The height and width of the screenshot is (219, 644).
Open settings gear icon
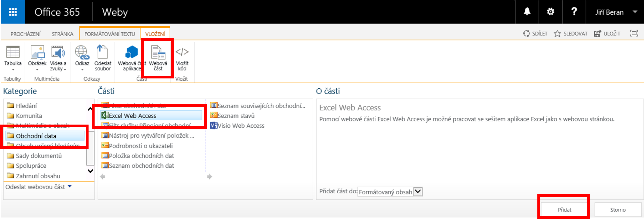point(550,12)
